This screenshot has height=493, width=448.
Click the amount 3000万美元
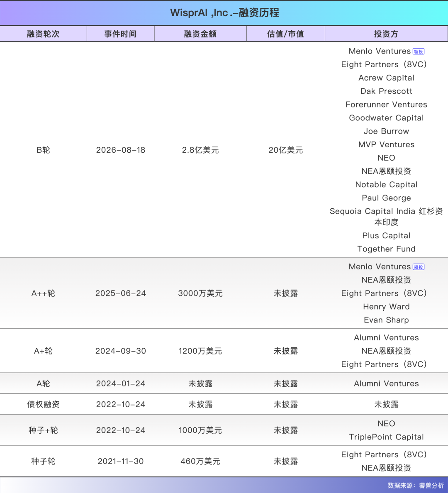(200, 293)
